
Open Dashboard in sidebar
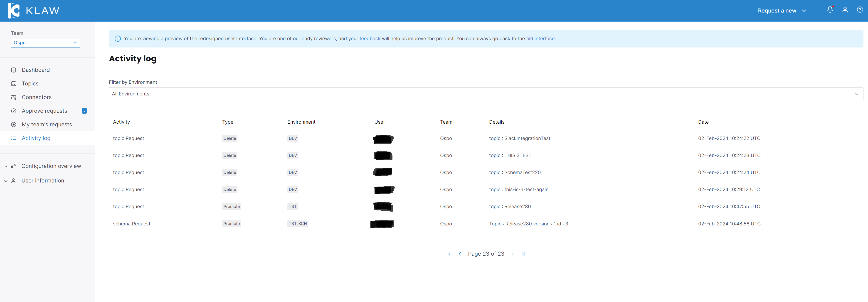[35, 70]
